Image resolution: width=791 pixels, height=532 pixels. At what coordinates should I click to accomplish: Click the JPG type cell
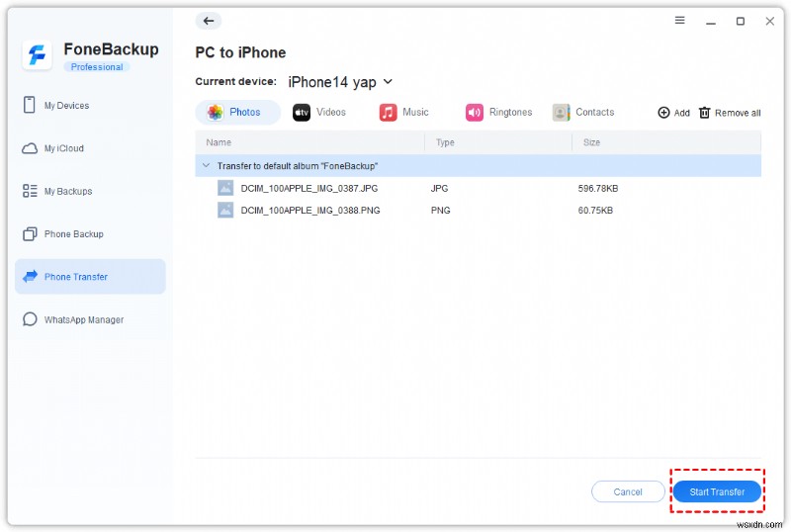439,188
